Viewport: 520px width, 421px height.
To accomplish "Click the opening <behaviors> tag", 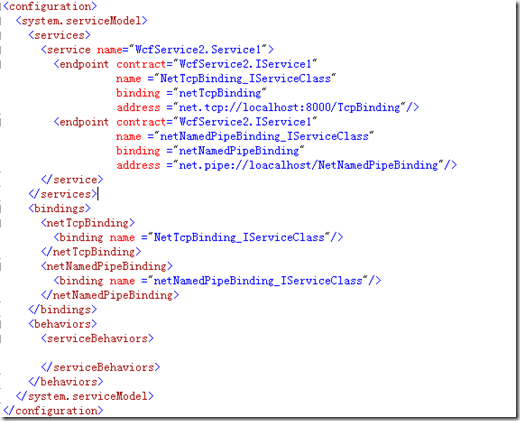I will coord(63,324).
